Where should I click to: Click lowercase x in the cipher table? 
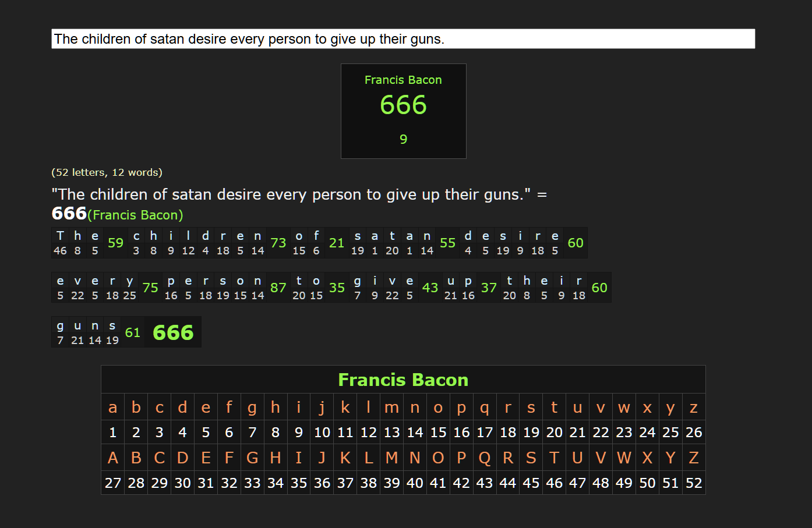point(647,407)
